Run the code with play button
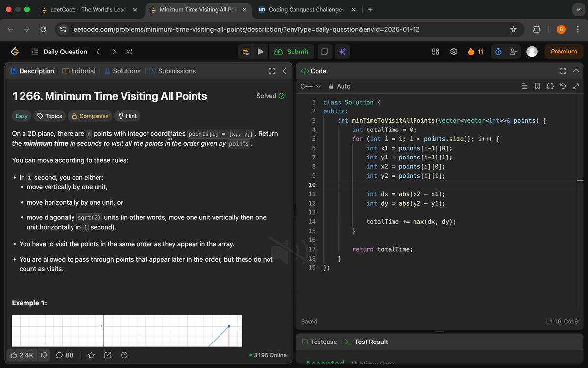 261,52
